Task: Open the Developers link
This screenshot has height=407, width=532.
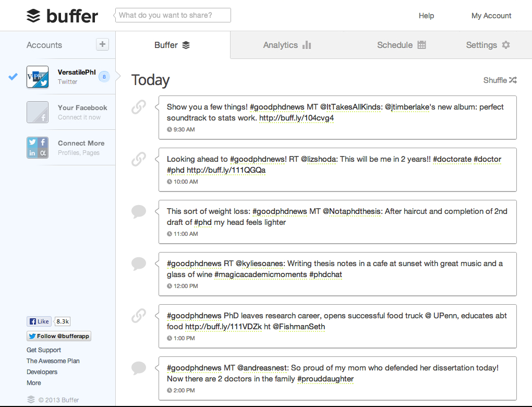Action: pyautogui.click(x=42, y=372)
